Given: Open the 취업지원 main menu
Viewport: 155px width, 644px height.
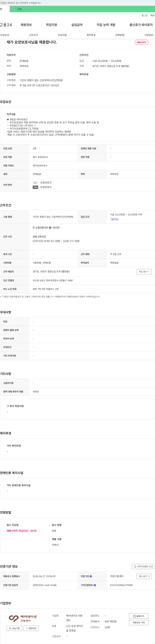Looking at the screenshot, I should click(x=52, y=25).
